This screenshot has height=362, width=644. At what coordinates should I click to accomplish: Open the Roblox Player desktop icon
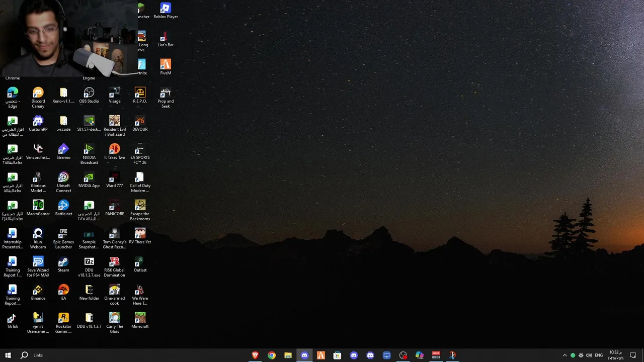(x=166, y=11)
